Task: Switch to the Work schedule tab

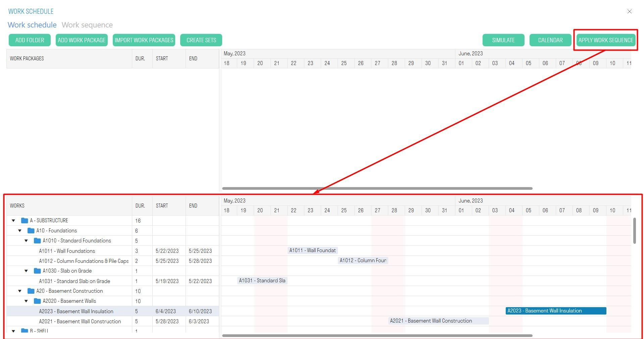Action: coord(32,25)
